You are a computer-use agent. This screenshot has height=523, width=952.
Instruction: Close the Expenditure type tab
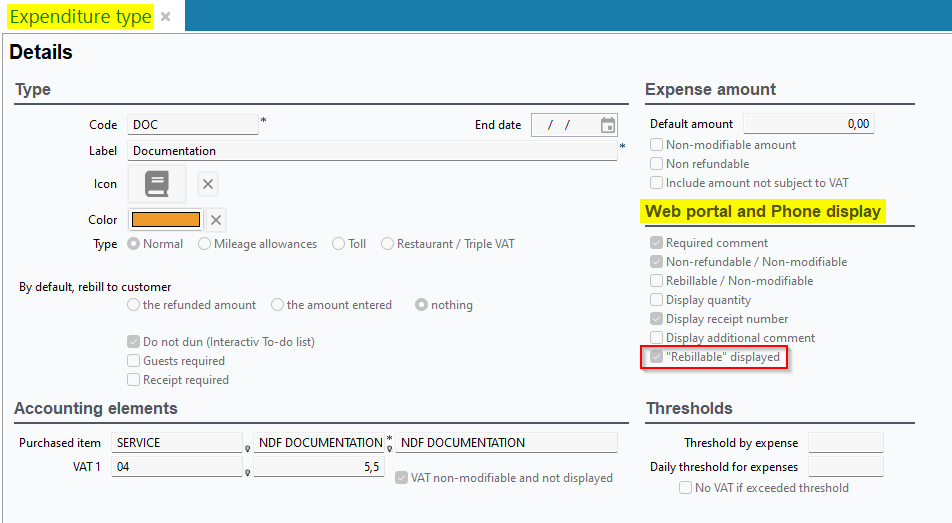[166, 17]
